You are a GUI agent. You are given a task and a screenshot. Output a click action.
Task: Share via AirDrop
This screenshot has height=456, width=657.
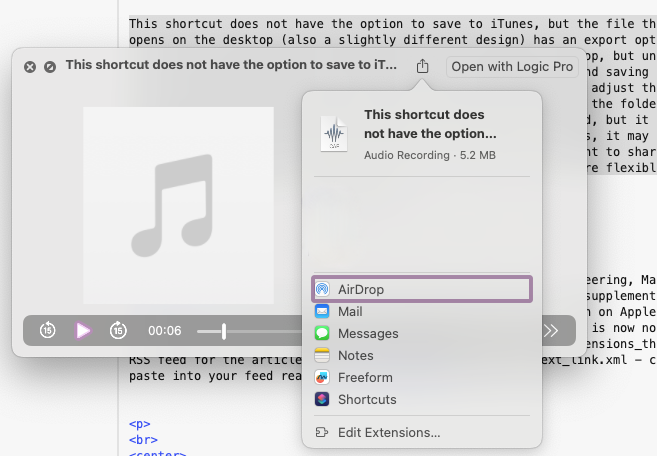pos(422,289)
